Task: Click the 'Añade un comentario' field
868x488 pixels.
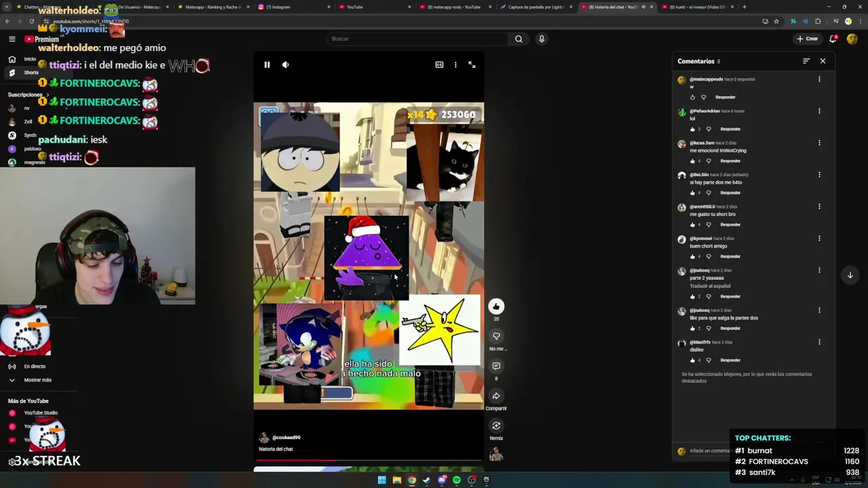Action: [x=710, y=451]
